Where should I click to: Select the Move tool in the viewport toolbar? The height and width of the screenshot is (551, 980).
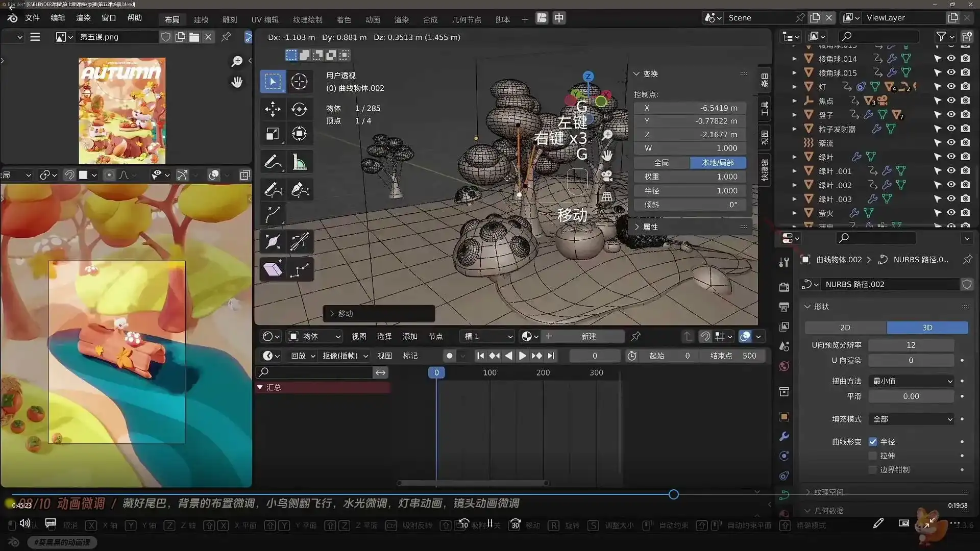(273, 109)
